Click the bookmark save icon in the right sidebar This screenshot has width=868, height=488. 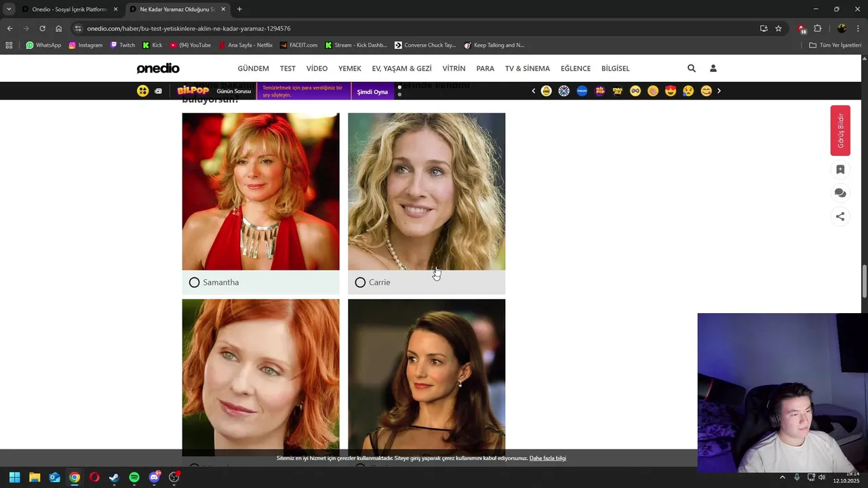pos(840,169)
